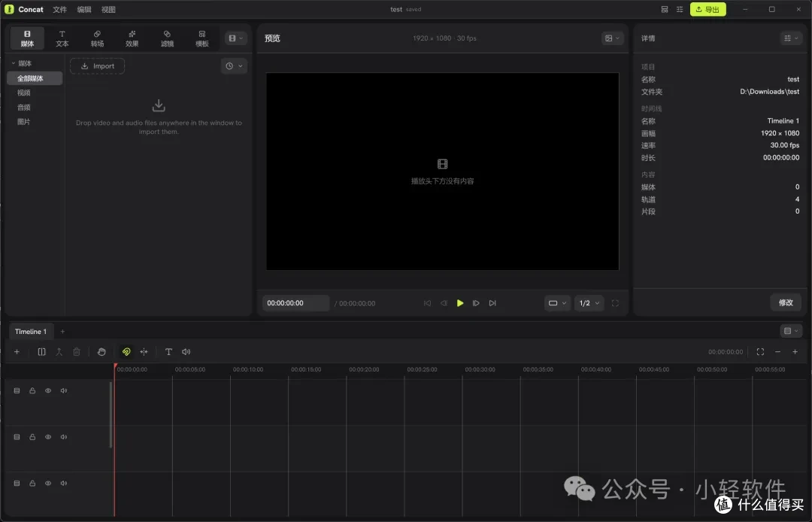Jump to the end of the timeline

[x=492, y=303]
